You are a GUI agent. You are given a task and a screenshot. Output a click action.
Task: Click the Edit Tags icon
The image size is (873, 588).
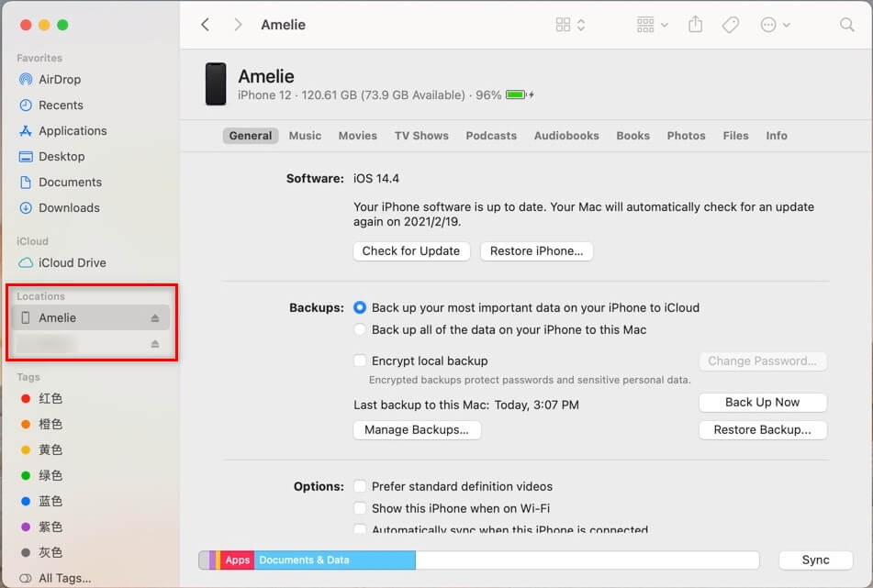coord(731,25)
